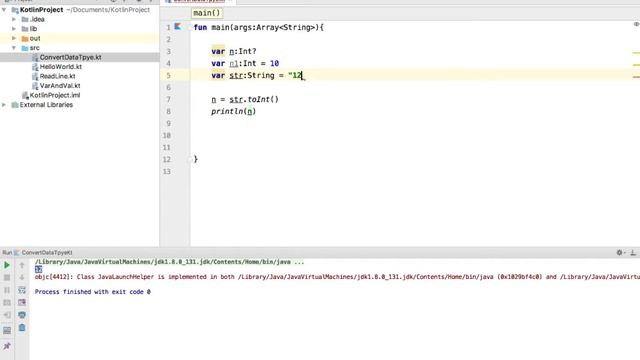Select ConvertDataTpye.kt in the project tree
Image resolution: width=640 pixels, height=360 pixels.
70,58
